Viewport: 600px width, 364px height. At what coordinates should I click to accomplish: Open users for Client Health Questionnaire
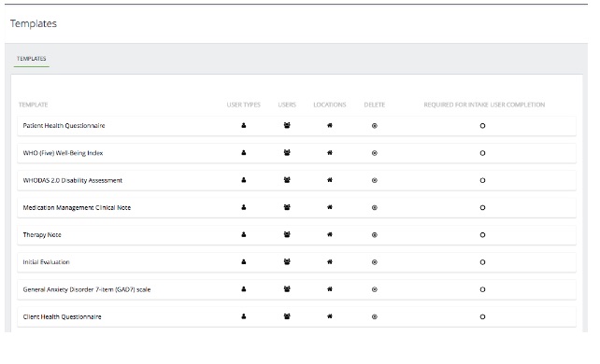[x=287, y=316]
